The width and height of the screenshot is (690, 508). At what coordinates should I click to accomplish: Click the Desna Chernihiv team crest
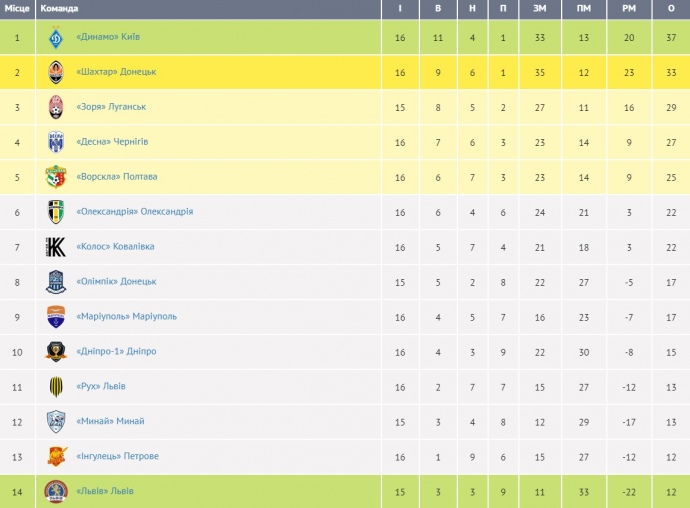click(56, 142)
